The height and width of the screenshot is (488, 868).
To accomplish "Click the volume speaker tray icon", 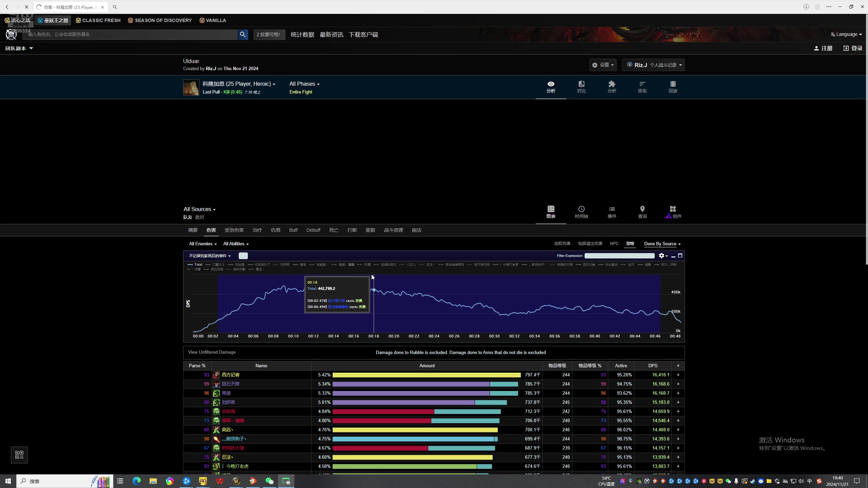I will [x=801, y=481].
